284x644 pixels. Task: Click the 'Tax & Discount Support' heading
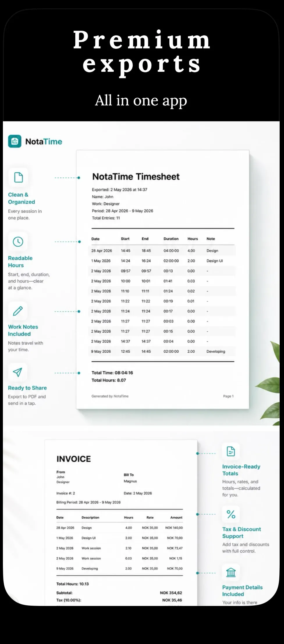[242, 533]
